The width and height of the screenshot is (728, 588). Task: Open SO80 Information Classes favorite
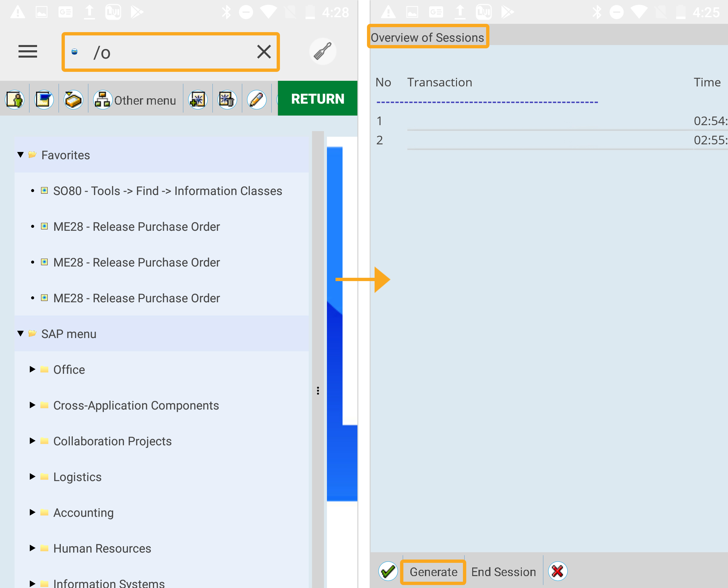coord(167,191)
